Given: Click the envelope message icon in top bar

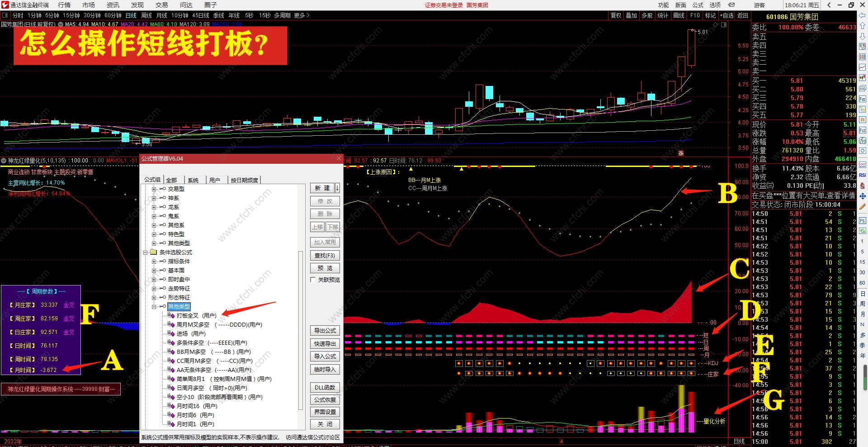Looking at the screenshot, I should 731,5.
